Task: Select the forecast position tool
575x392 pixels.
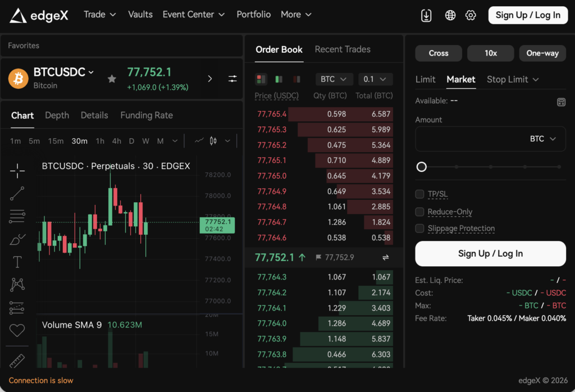Action: pos(17,308)
